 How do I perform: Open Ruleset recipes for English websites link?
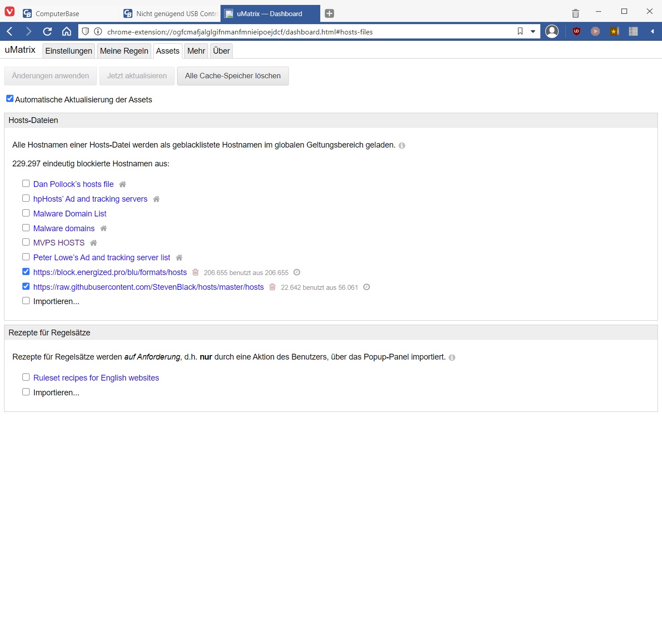(x=96, y=378)
